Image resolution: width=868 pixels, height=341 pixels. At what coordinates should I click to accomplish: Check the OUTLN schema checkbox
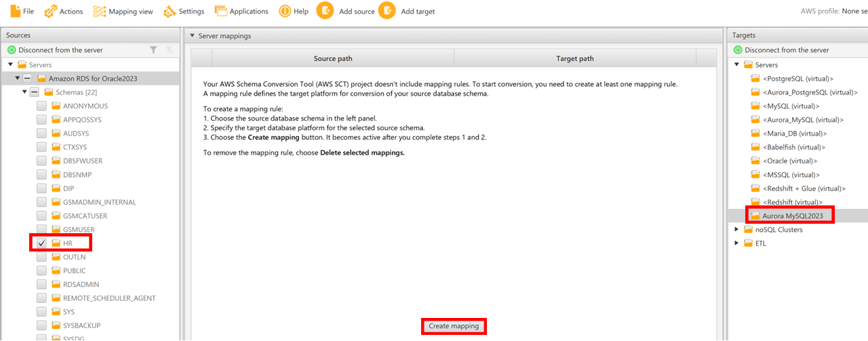[x=41, y=257]
